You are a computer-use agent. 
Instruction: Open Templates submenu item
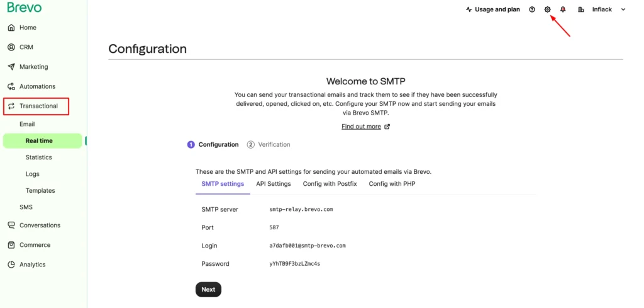(40, 191)
